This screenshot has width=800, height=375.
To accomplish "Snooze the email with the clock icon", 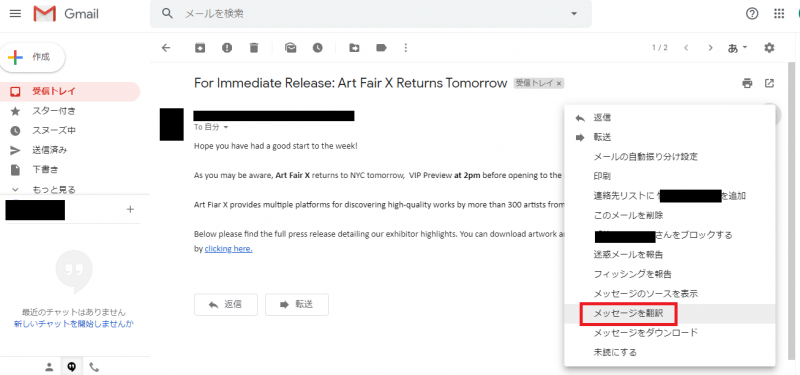I will click(318, 47).
